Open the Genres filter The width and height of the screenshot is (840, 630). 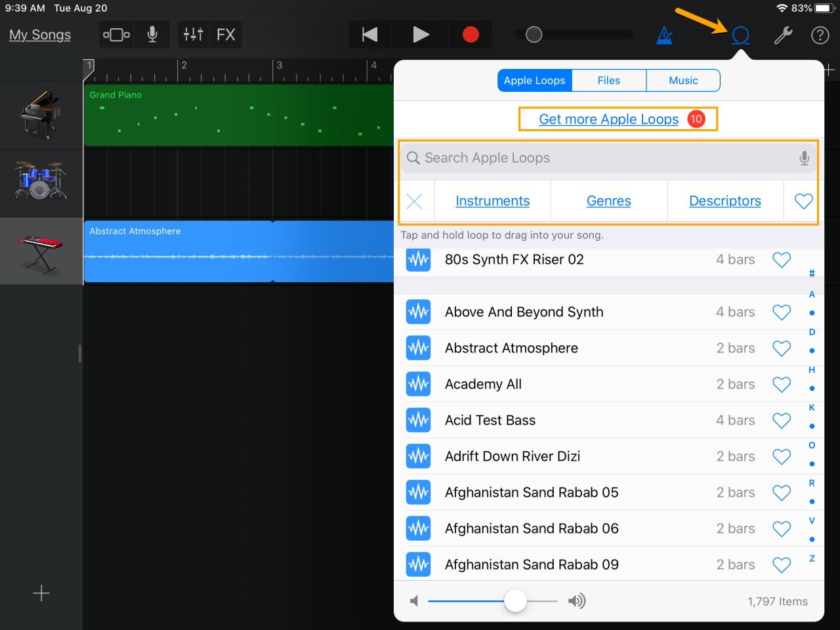(608, 201)
